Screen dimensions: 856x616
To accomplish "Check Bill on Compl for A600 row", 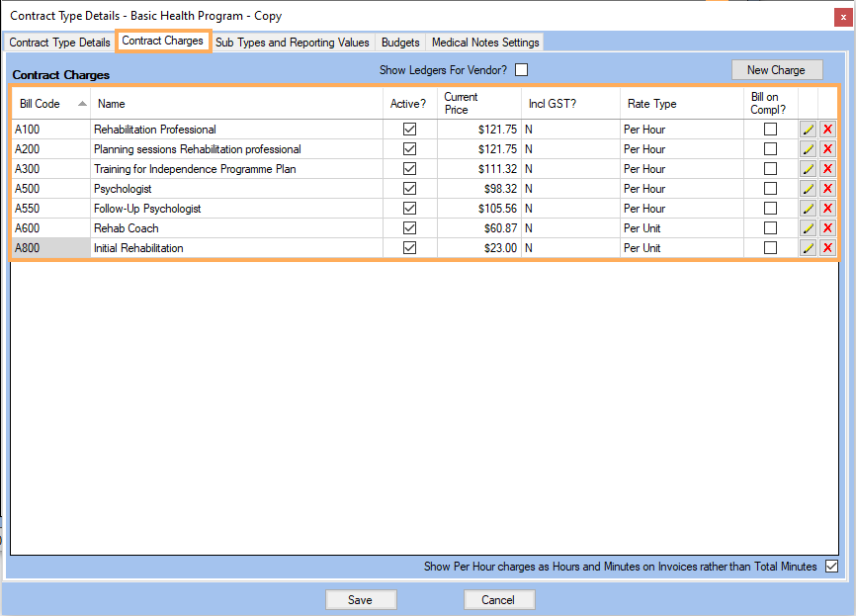I will click(770, 227).
